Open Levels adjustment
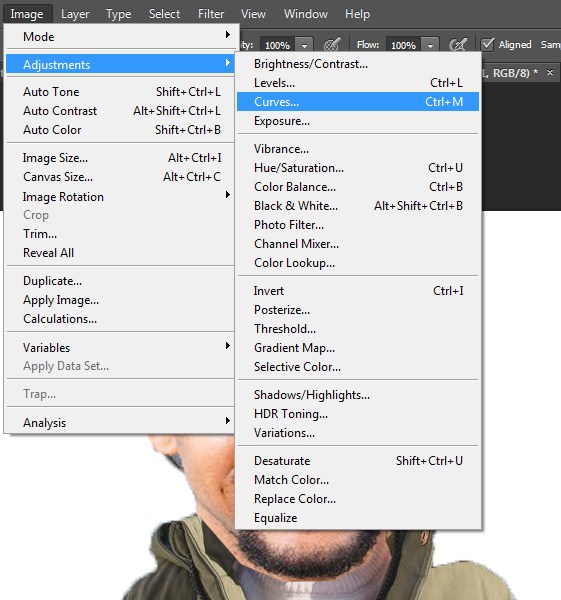This screenshot has height=600, width=561. (x=358, y=83)
